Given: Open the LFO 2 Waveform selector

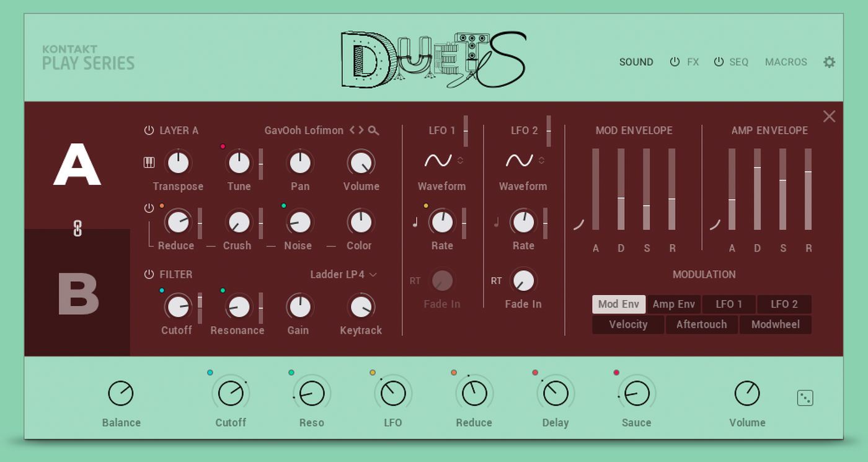Looking at the screenshot, I should pyautogui.click(x=526, y=161).
